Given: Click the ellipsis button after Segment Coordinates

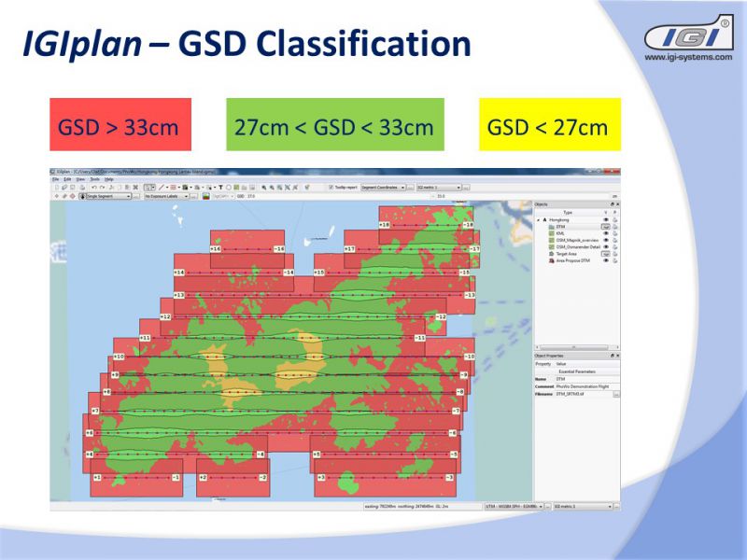Looking at the screenshot, I should tap(410, 188).
